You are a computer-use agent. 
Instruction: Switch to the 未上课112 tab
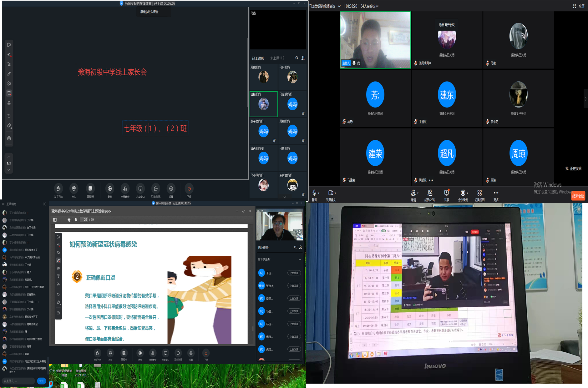[277, 58]
